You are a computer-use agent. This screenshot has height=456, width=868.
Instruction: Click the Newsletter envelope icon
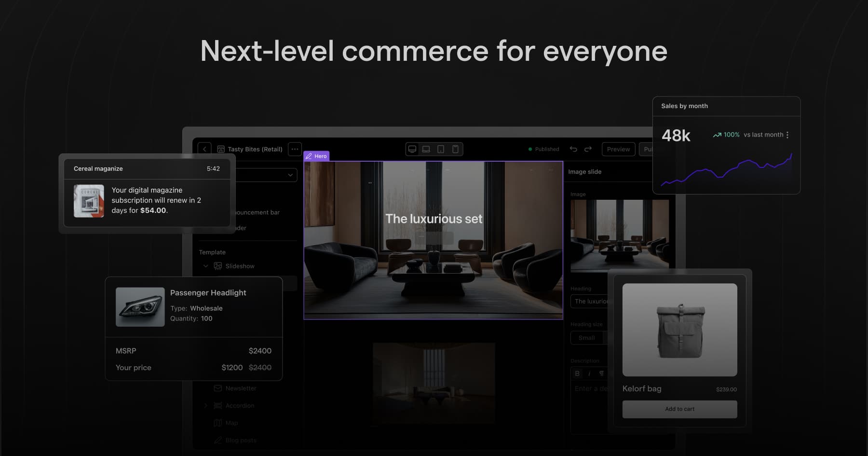coord(218,388)
